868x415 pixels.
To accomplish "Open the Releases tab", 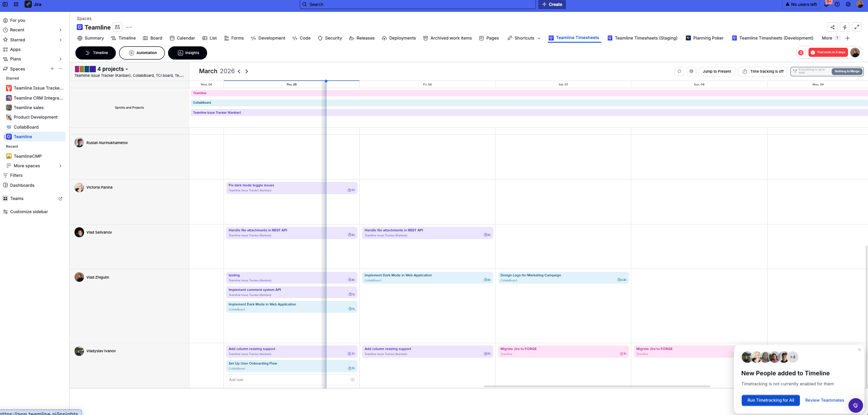I will point(362,38).
